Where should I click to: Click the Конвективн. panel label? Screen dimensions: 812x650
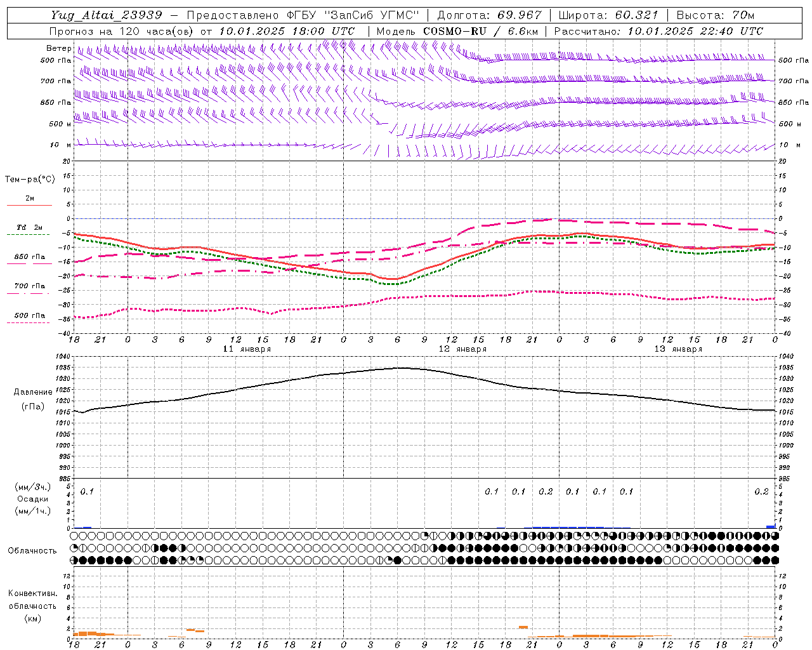click(32, 594)
